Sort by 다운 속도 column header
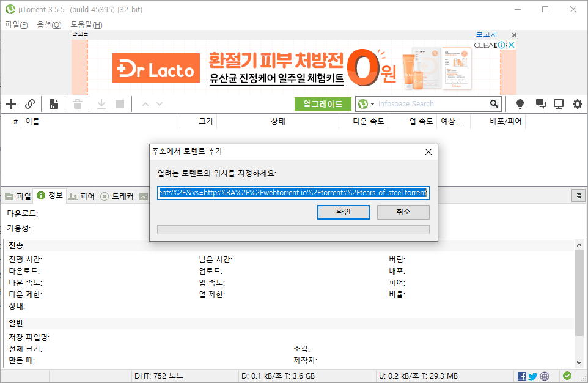Screen dimensions: 588x383 [x=363, y=122]
